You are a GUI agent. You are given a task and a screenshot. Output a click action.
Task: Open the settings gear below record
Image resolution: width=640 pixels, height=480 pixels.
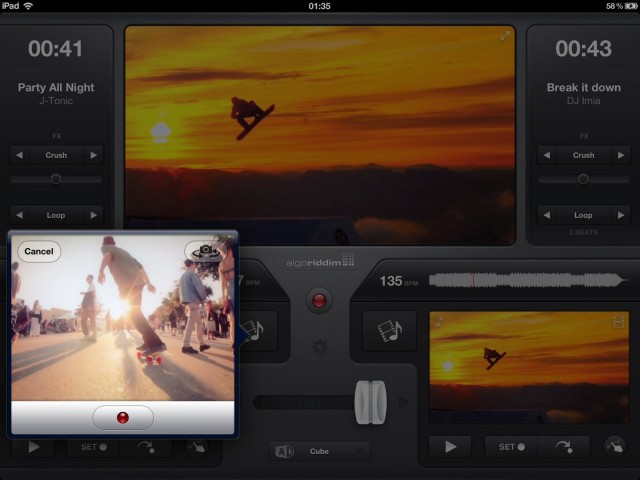tap(320, 347)
